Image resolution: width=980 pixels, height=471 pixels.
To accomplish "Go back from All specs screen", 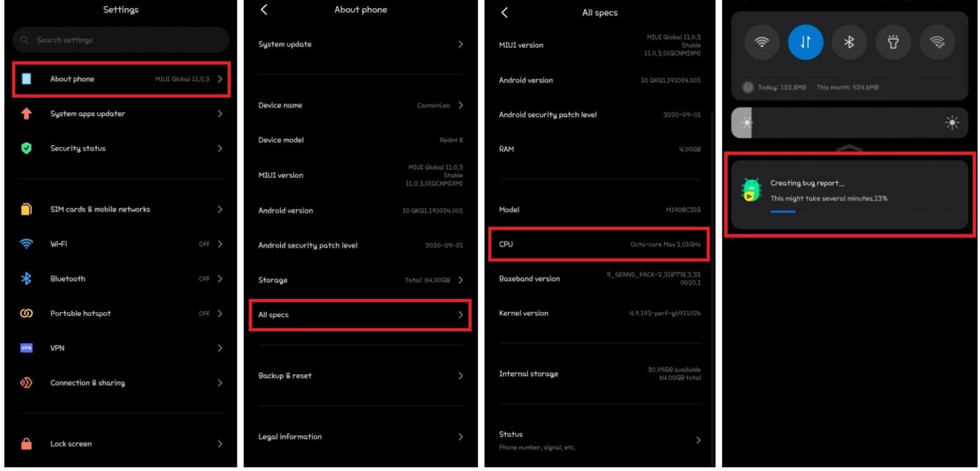I will (505, 12).
